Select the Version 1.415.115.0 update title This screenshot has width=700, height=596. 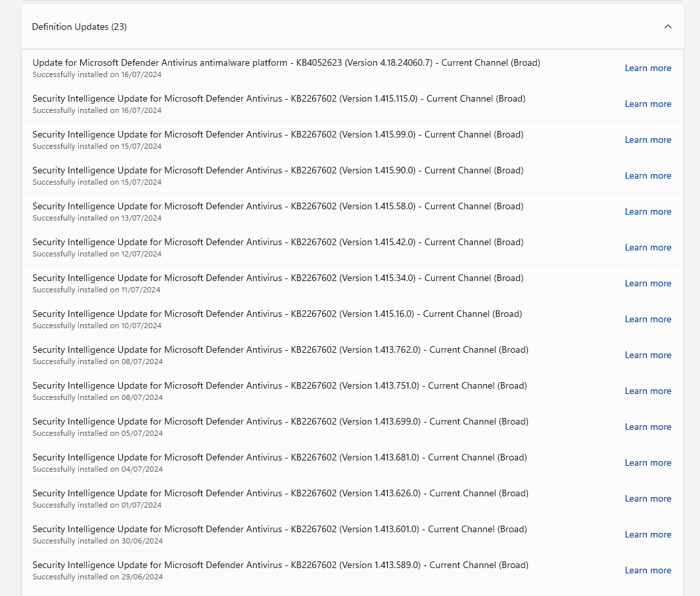click(x=279, y=99)
